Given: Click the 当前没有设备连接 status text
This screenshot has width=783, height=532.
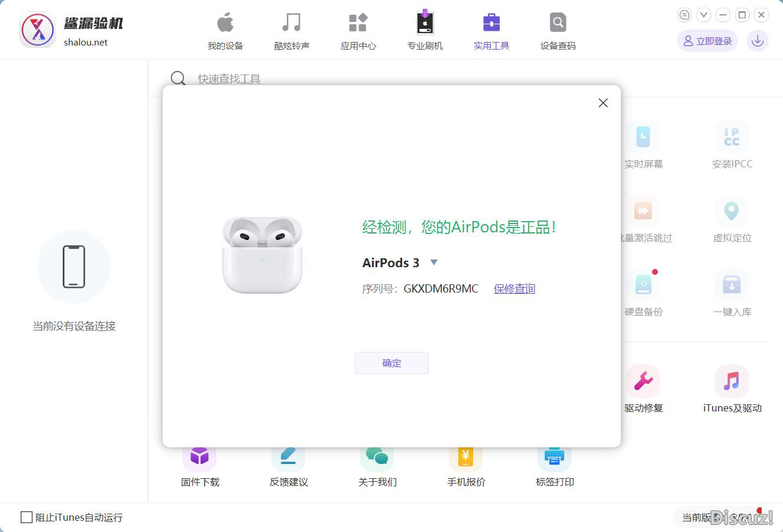Looking at the screenshot, I should point(74,326).
